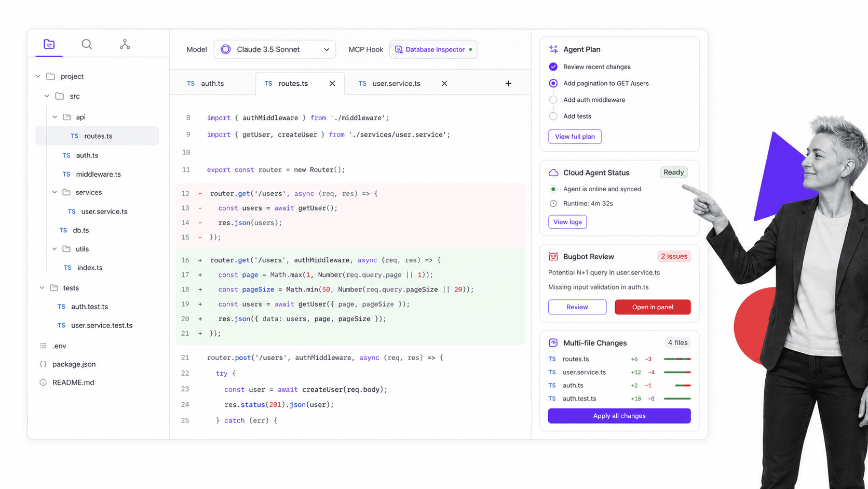Viewport: 868px width, 489px height.
Task: Switch to the auth.ts tab
Action: tap(212, 84)
